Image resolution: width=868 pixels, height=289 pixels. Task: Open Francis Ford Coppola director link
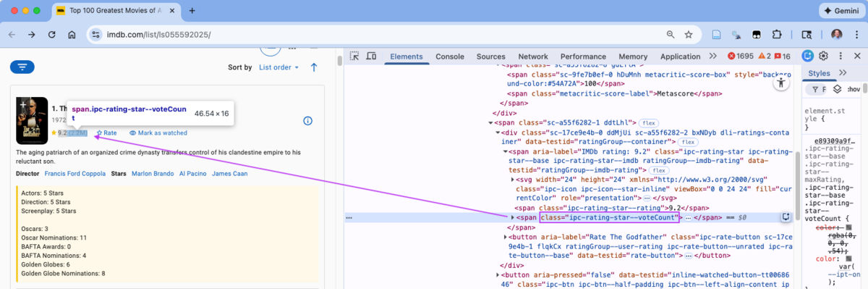click(75, 174)
